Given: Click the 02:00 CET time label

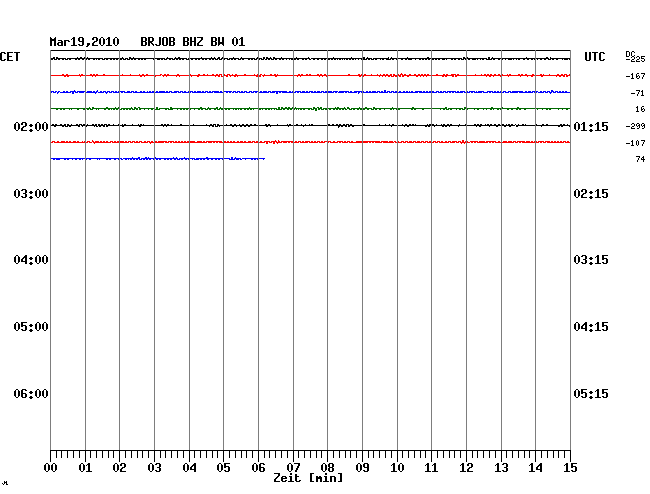Looking at the screenshot, I should click(x=31, y=126).
